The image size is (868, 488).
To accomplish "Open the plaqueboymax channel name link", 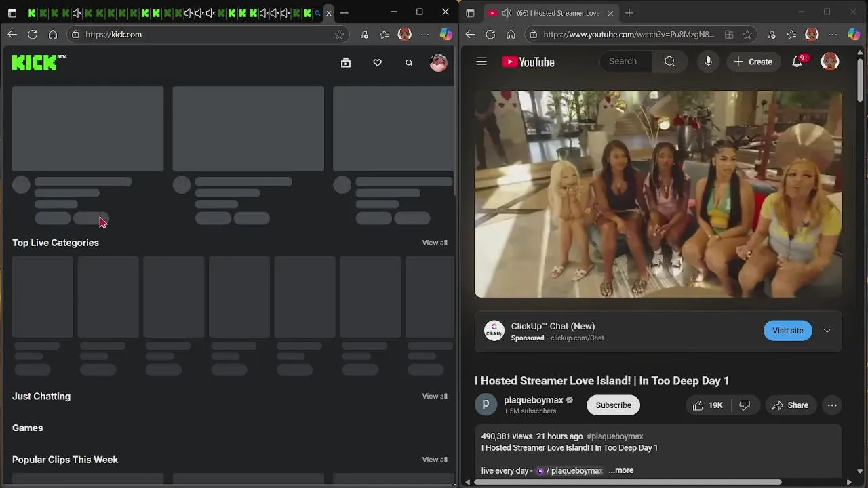I will (x=534, y=400).
